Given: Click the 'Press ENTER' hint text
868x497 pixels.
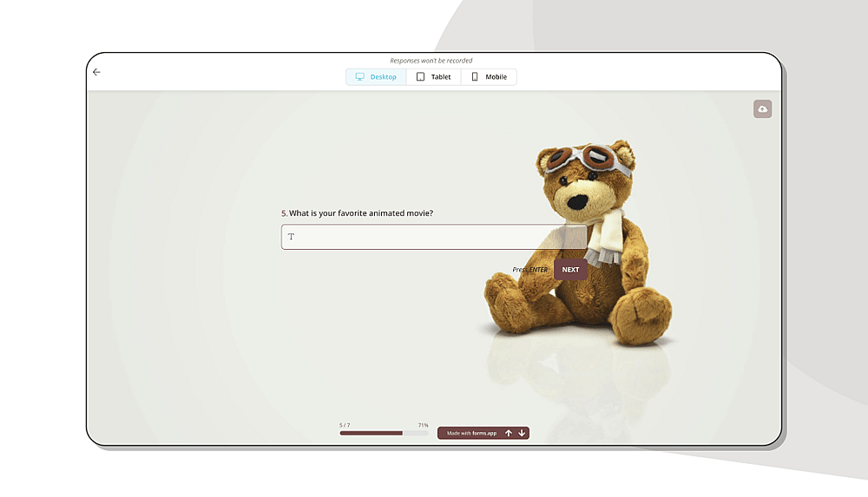Looking at the screenshot, I should click(x=529, y=270).
